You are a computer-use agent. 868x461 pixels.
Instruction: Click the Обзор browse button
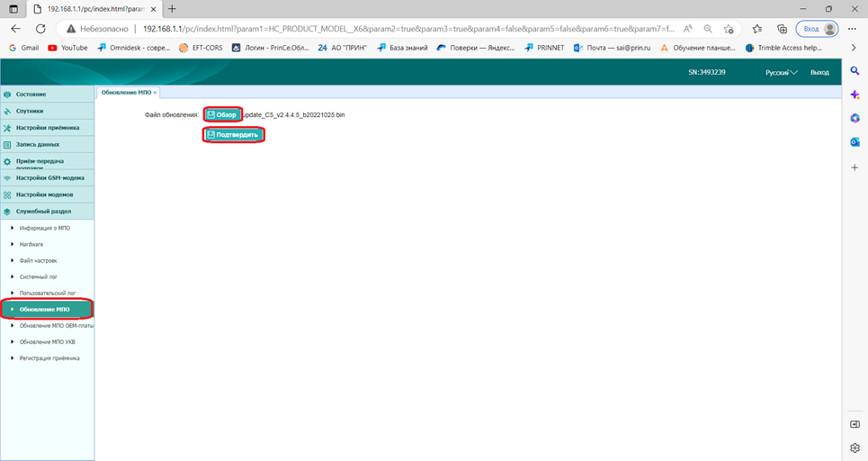click(x=222, y=114)
